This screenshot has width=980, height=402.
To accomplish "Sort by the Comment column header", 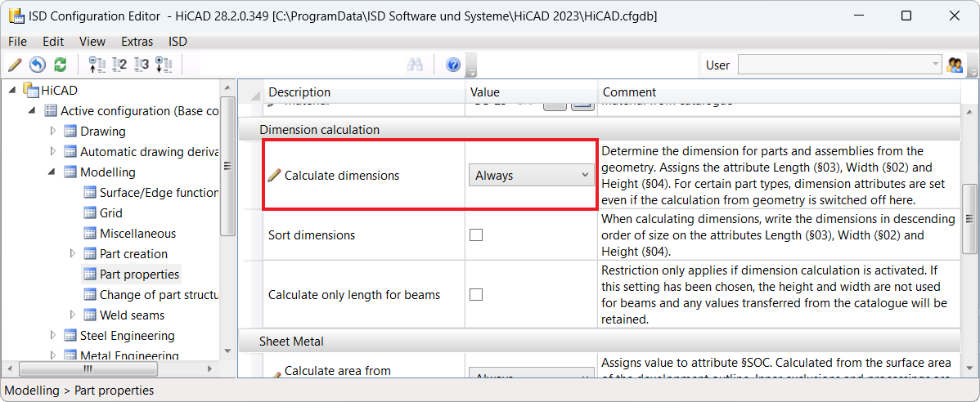I will pos(779,92).
